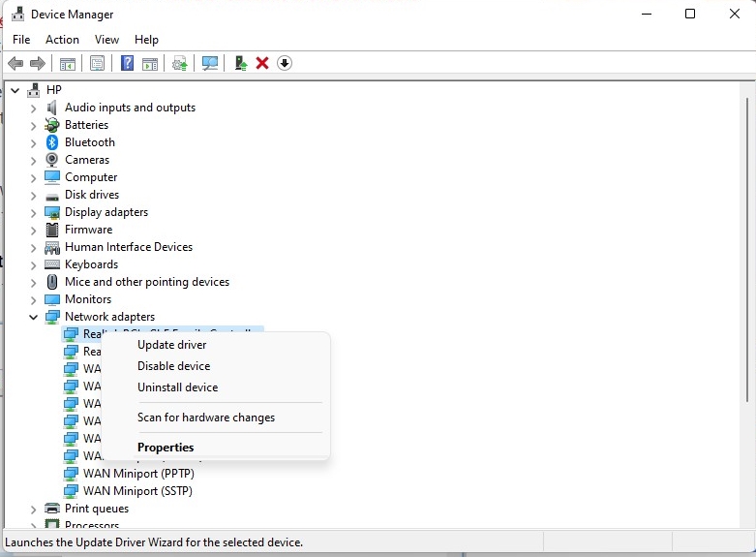Expand Audio inputs and outputs
The width and height of the screenshot is (756, 557).
33,108
